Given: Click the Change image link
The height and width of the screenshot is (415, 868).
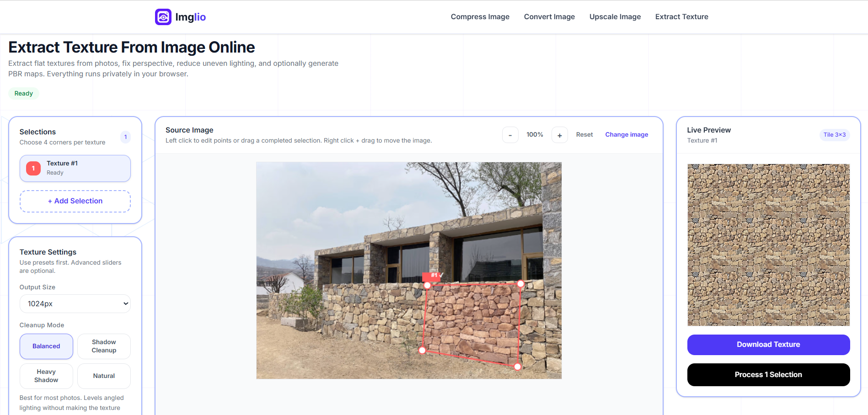Looking at the screenshot, I should coord(627,135).
